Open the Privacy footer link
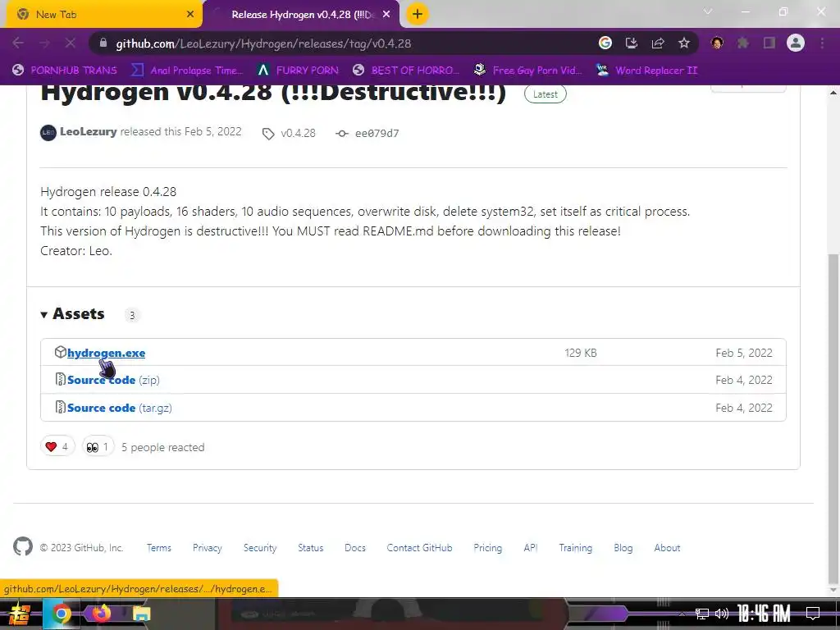 [x=208, y=547]
